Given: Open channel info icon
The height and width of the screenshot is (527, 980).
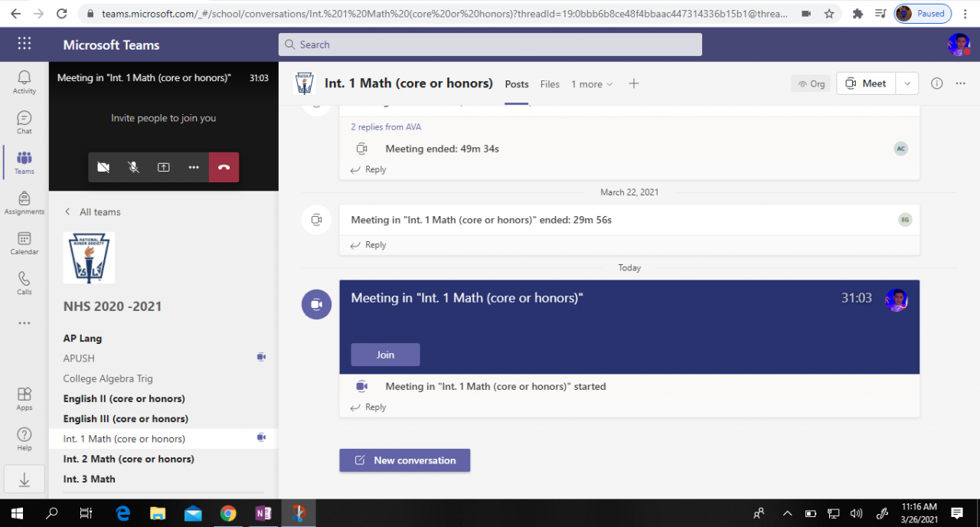Looking at the screenshot, I should [x=936, y=83].
